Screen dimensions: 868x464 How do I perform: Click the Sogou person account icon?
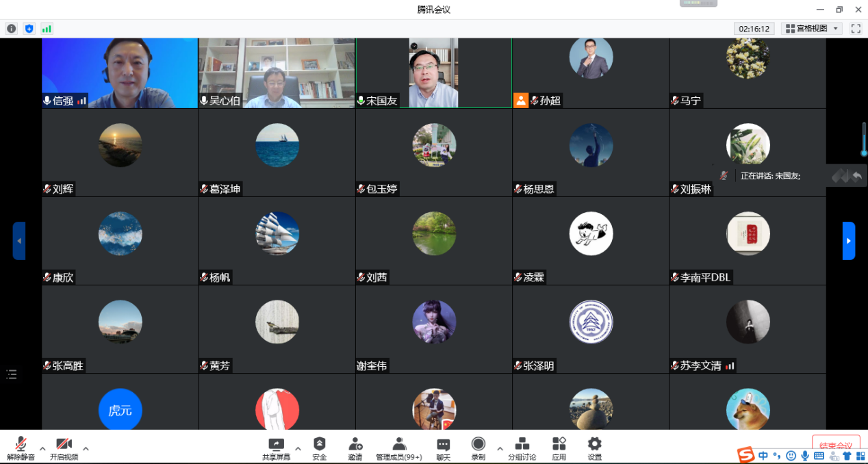[x=833, y=456]
